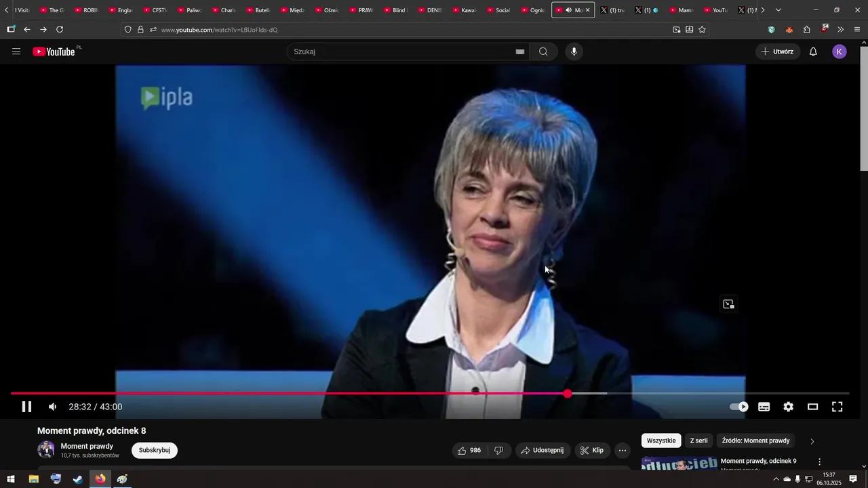868x488 pixels.
Task: Toggle autoplay switch in player
Action: pos(739,407)
